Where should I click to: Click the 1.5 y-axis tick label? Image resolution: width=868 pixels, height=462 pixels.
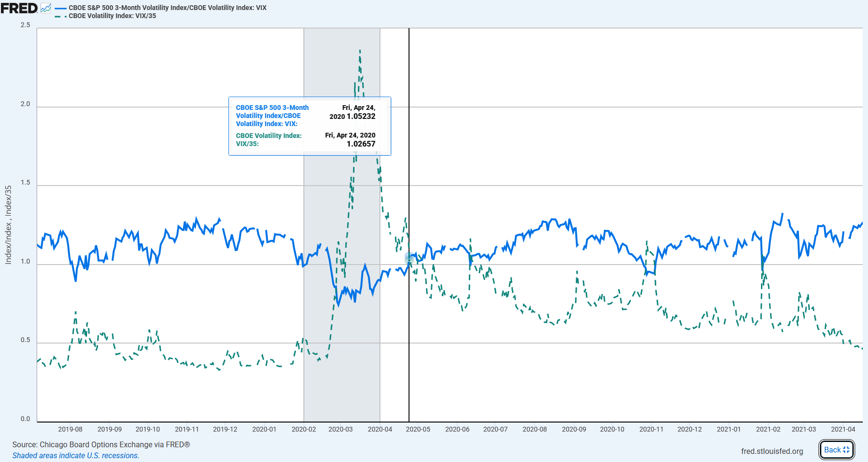(25, 183)
